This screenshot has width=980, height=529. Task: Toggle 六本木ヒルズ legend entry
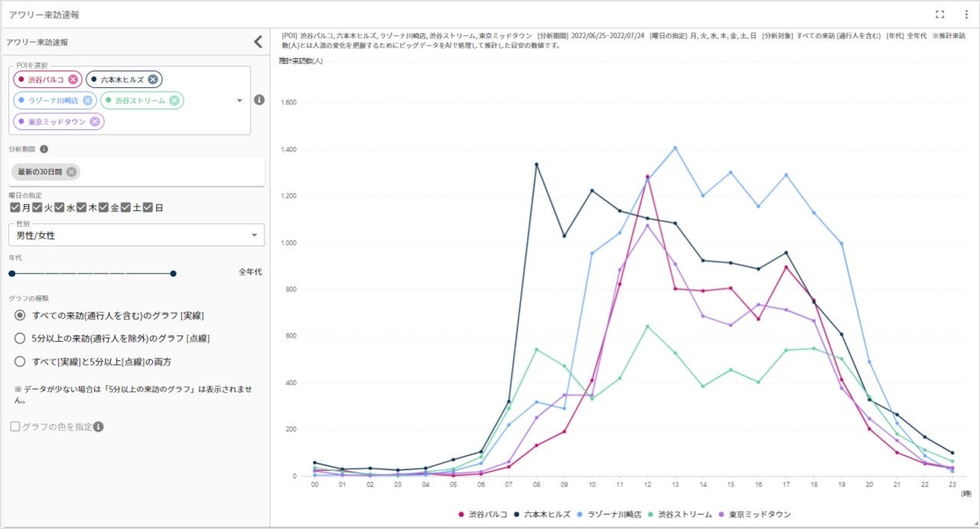544,514
